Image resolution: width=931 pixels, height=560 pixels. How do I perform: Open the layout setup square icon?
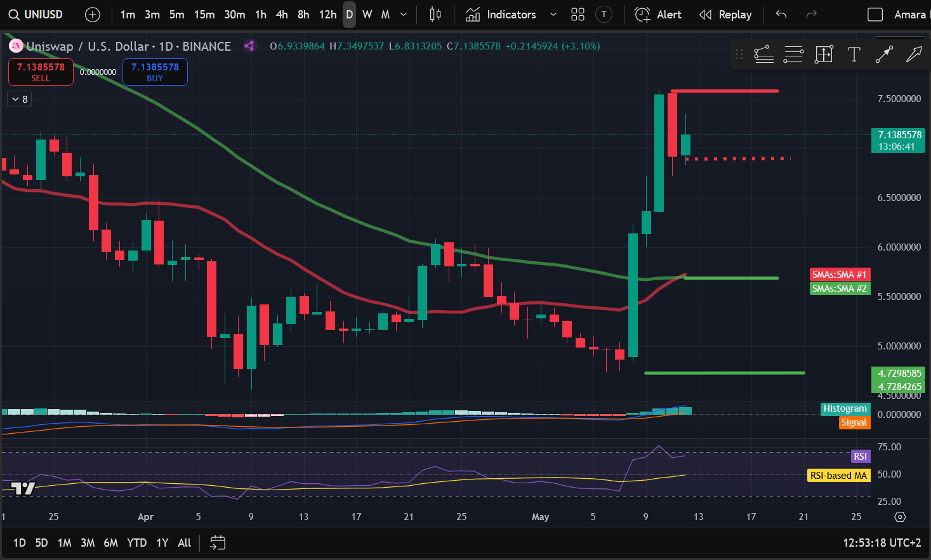(875, 14)
